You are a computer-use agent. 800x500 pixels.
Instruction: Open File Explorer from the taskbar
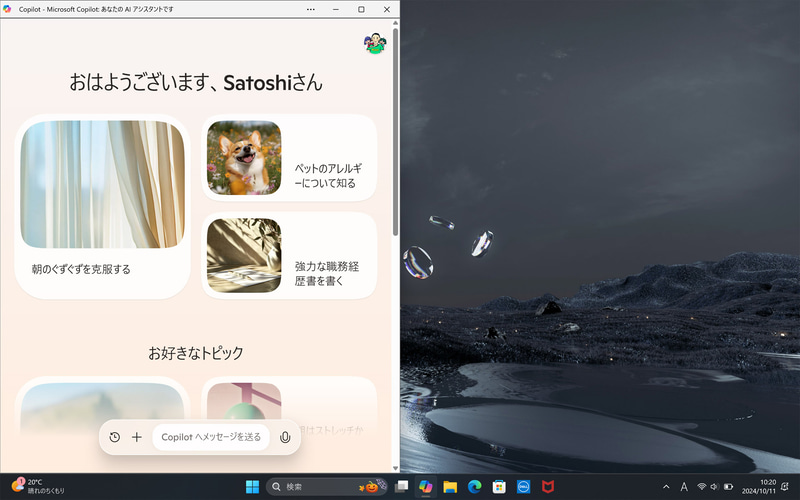click(x=450, y=487)
